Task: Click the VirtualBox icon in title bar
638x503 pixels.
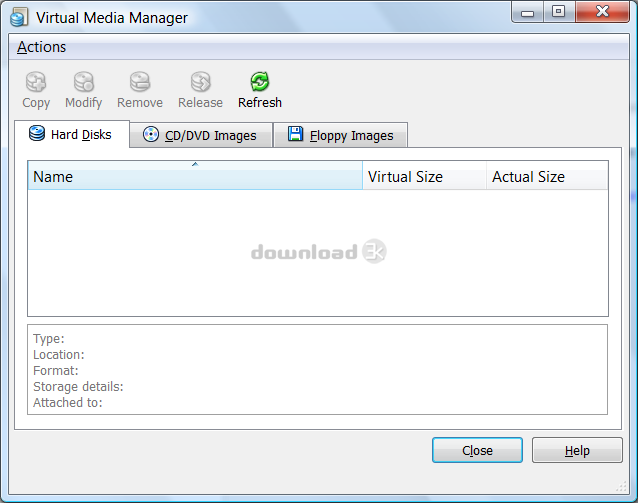Action: click(18, 16)
